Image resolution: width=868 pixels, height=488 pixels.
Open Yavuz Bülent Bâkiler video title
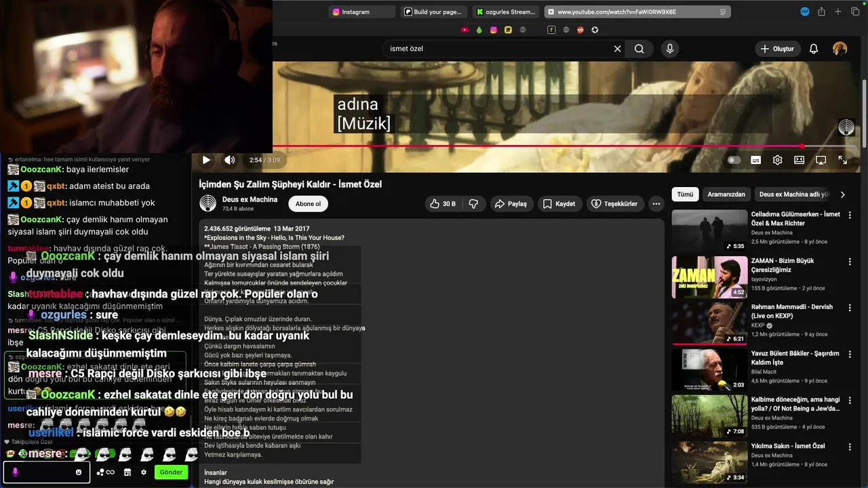tap(795, 358)
